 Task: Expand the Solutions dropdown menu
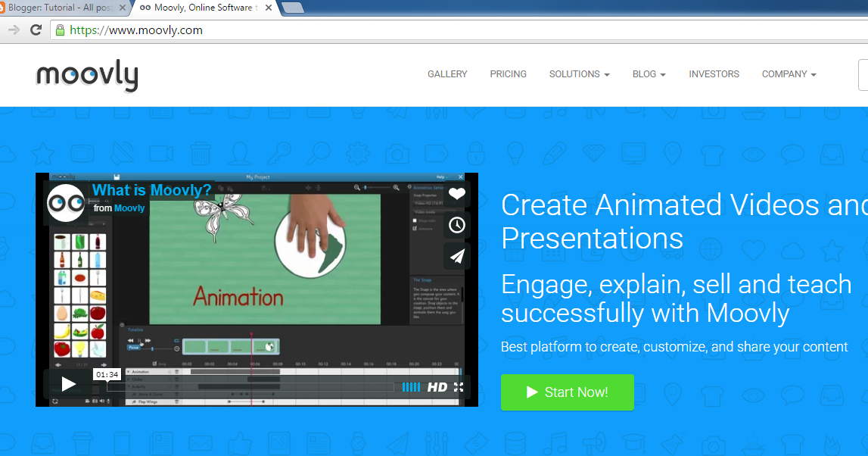(x=579, y=74)
